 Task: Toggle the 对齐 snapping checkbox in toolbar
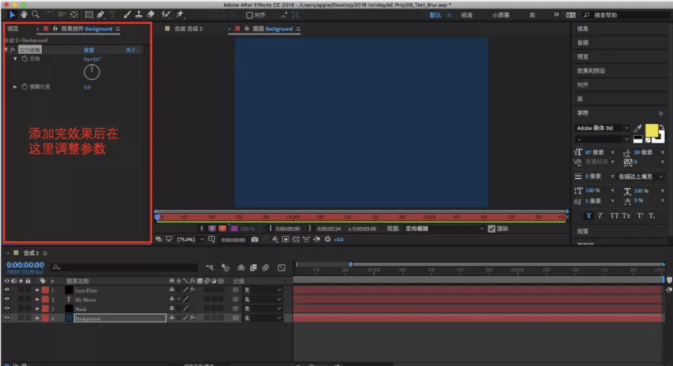249,15
